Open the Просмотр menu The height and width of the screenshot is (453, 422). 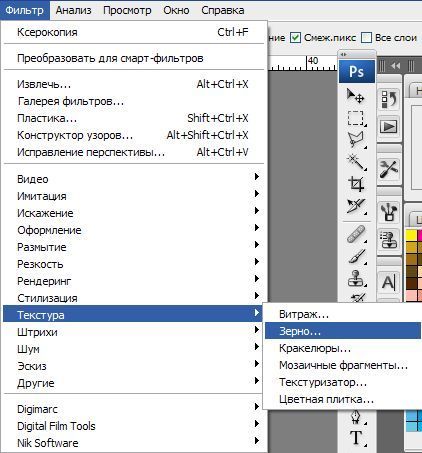click(x=127, y=10)
